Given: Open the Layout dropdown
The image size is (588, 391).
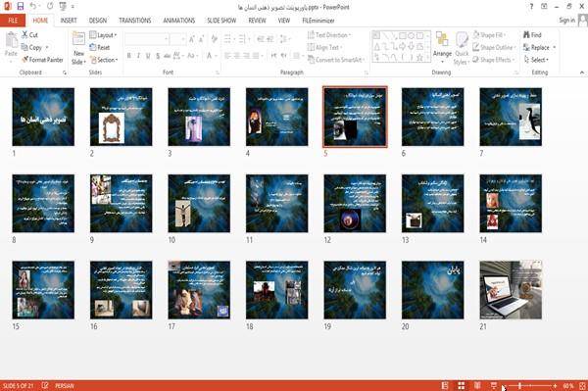Looking at the screenshot, I should click(104, 35).
